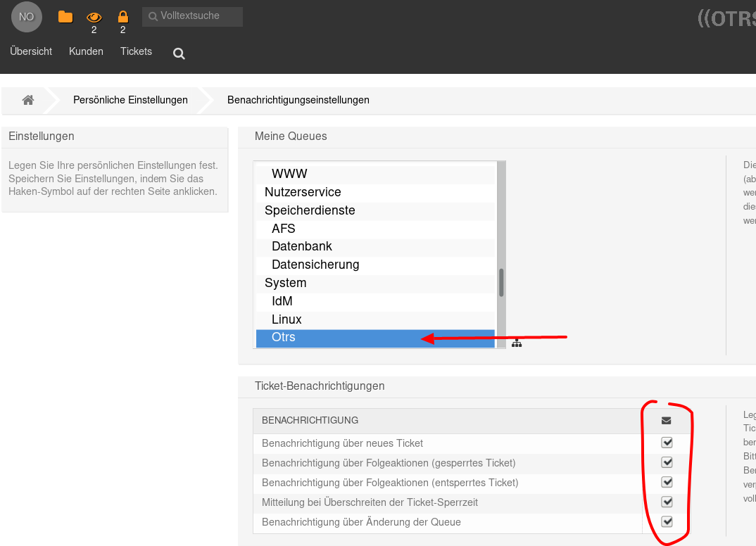This screenshot has height=546, width=756.
Task: Click the NO user avatar
Action: click(27, 17)
